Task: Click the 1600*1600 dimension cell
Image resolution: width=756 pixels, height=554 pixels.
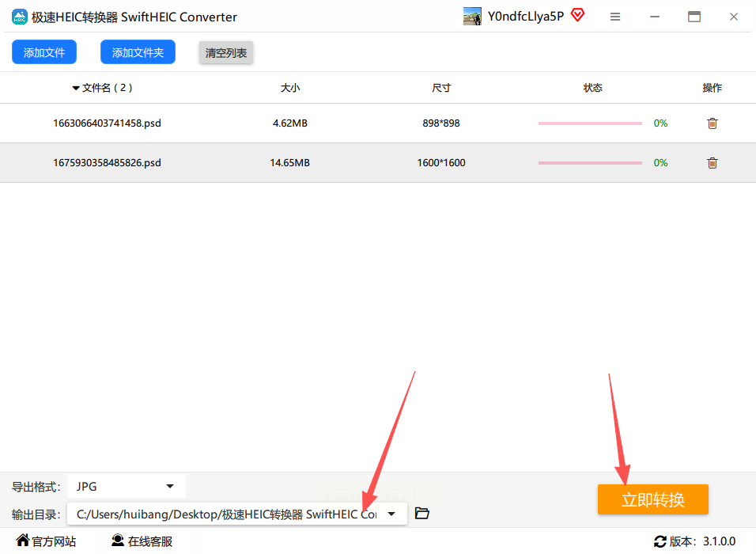Action: click(441, 163)
